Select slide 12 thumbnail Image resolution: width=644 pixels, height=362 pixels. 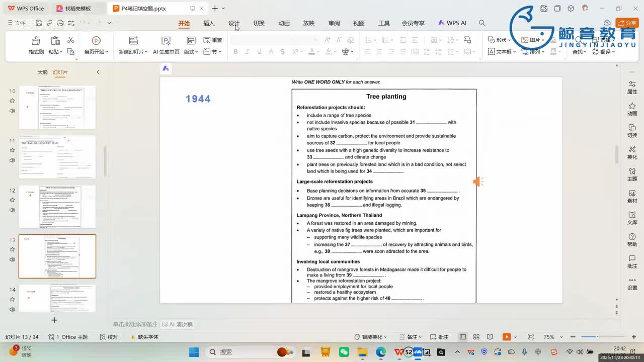point(57,207)
